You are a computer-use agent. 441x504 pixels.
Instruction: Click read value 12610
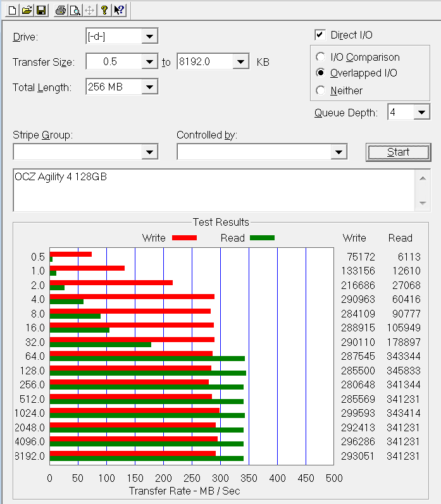click(406, 271)
